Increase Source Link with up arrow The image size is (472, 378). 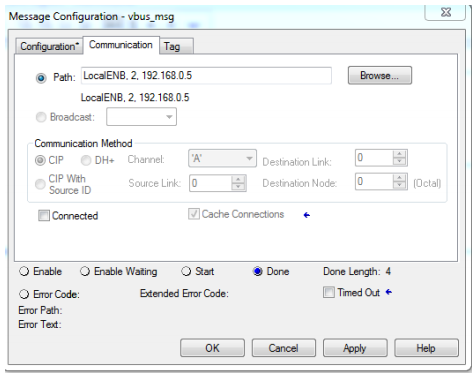tap(238, 179)
